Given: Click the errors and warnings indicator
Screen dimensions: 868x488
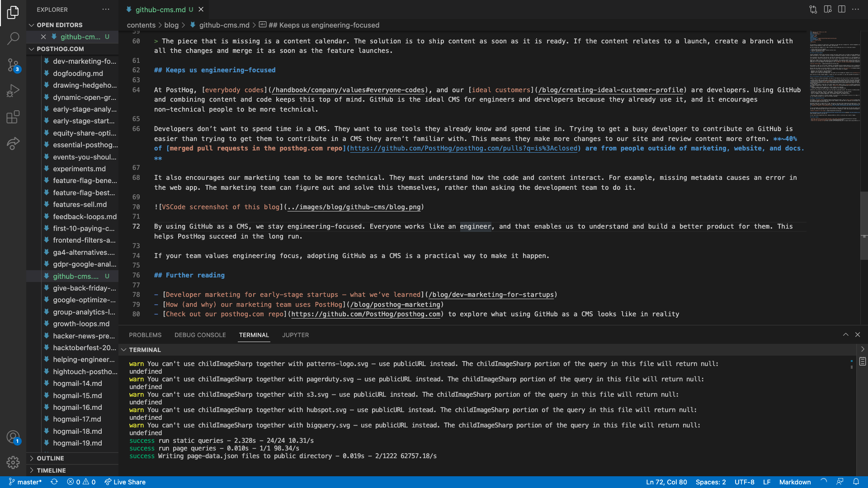Looking at the screenshot, I should pyautogui.click(x=81, y=482).
